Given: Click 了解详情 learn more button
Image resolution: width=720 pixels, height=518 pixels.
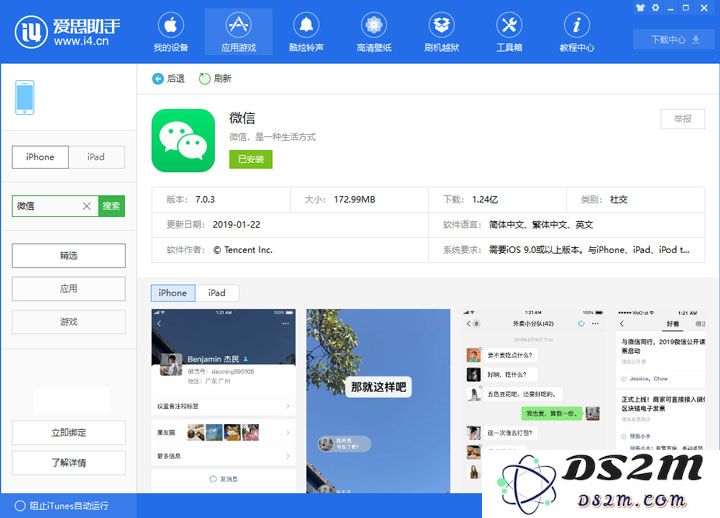Looking at the screenshot, I should coord(68,462).
